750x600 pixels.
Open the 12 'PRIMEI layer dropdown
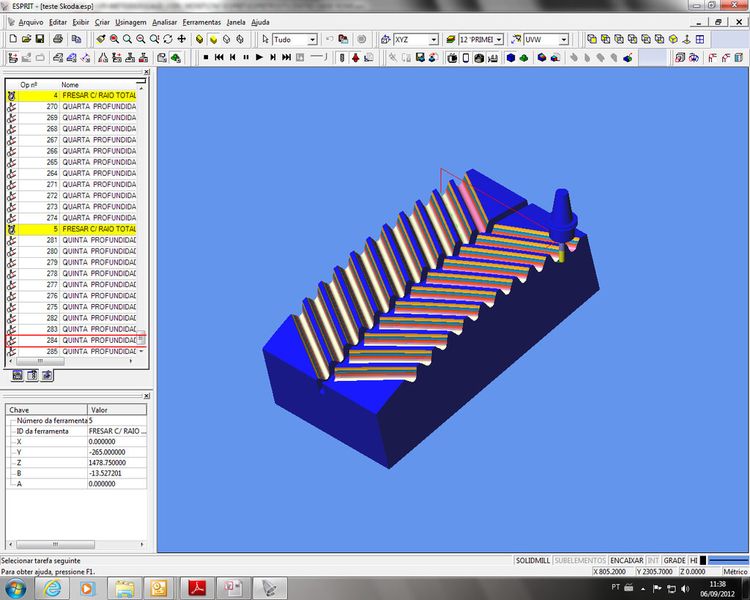pyautogui.click(x=498, y=40)
